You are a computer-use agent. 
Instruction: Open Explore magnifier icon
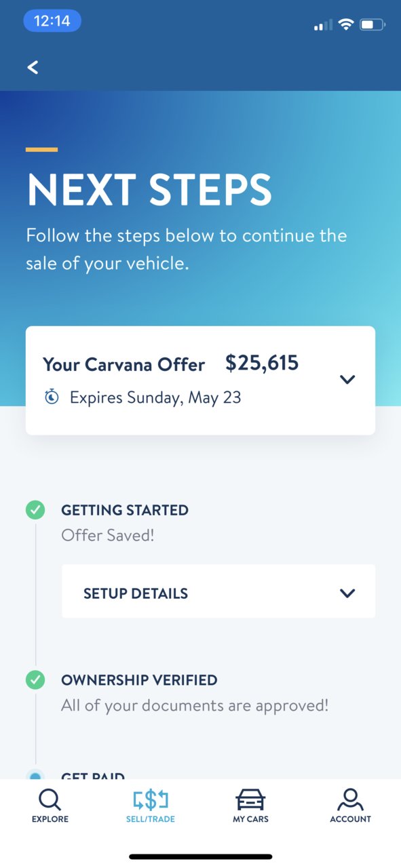(x=50, y=800)
